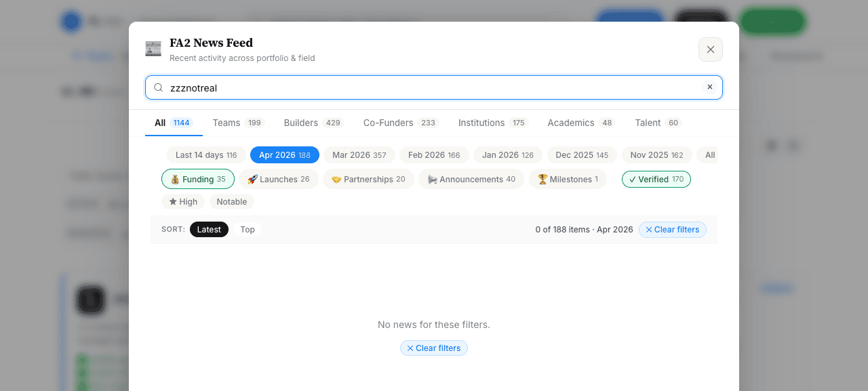Enable the Notable filter chip
Screen dimensions: 868x391
[x=232, y=202]
